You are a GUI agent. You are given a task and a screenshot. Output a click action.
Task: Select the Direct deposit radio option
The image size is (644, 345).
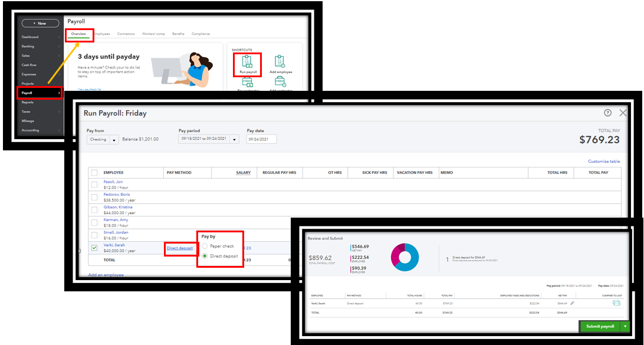(x=205, y=256)
